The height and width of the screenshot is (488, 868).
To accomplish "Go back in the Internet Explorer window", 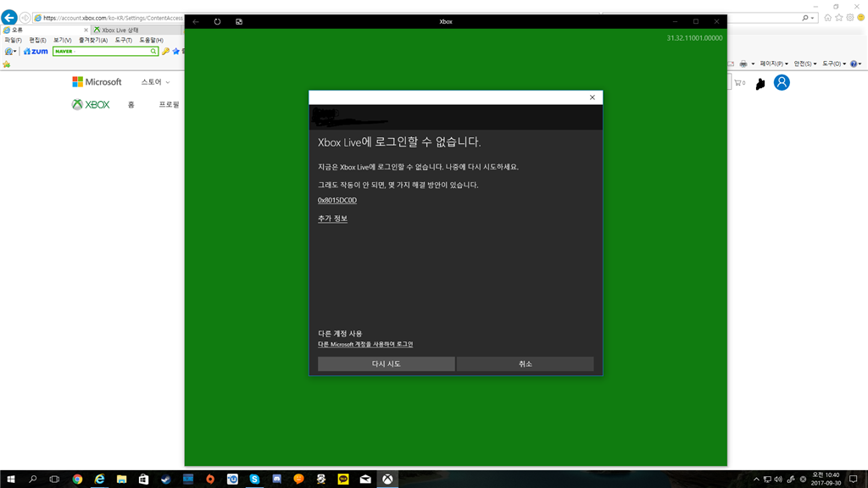I will pos(8,18).
